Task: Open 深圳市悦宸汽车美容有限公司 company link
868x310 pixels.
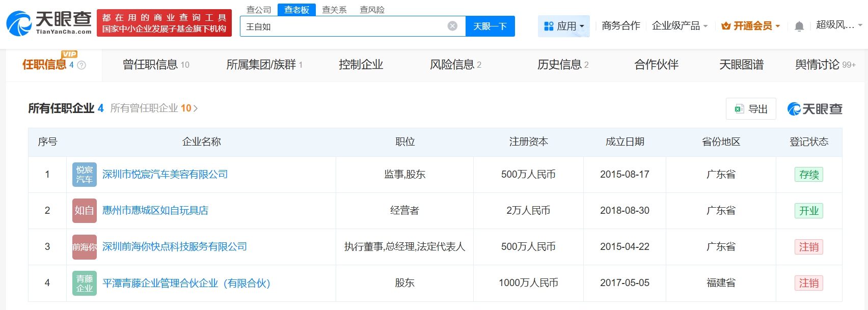Action: pos(165,175)
